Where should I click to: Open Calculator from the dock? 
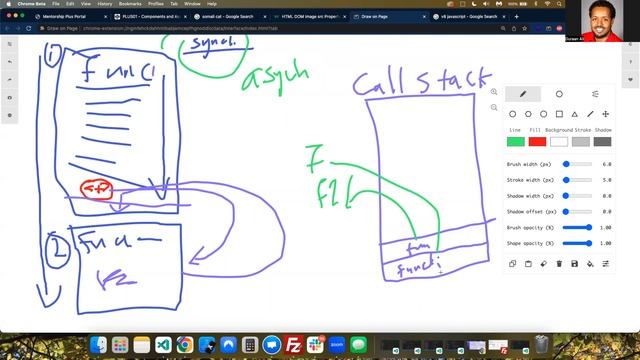[x=250, y=345]
